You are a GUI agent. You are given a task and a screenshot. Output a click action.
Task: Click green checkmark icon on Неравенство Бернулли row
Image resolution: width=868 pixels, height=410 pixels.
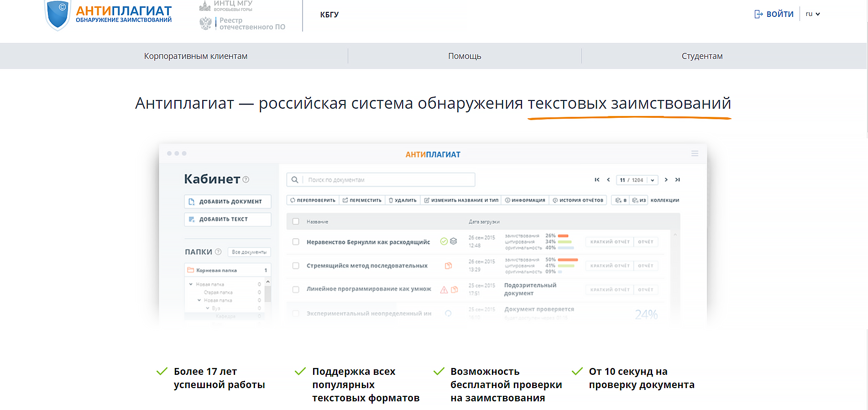pyautogui.click(x=444, y=241)
